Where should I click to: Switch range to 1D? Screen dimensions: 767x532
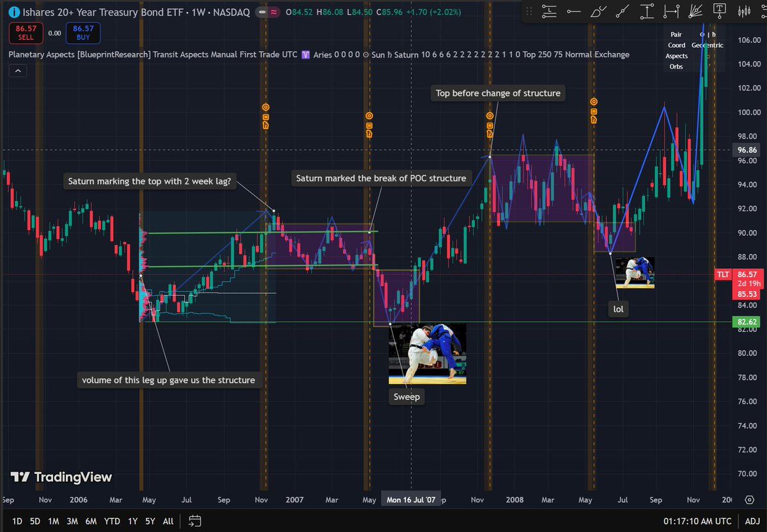[x=17, y=521]
